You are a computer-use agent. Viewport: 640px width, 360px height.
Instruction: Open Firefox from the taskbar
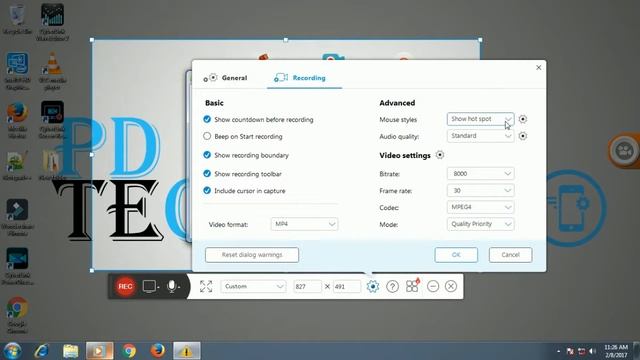pos(158,351)
